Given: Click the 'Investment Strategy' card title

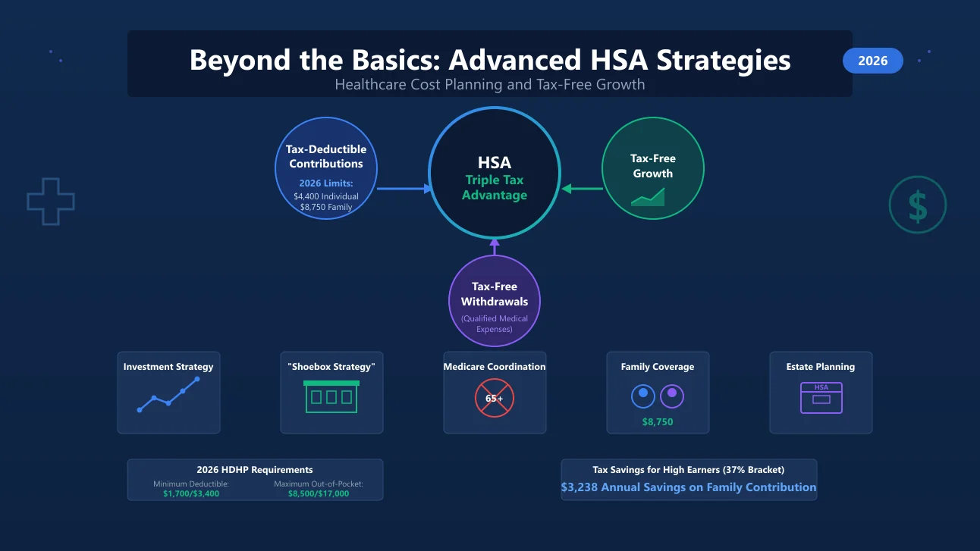Looking at the screenshot, I should [168, 367].
